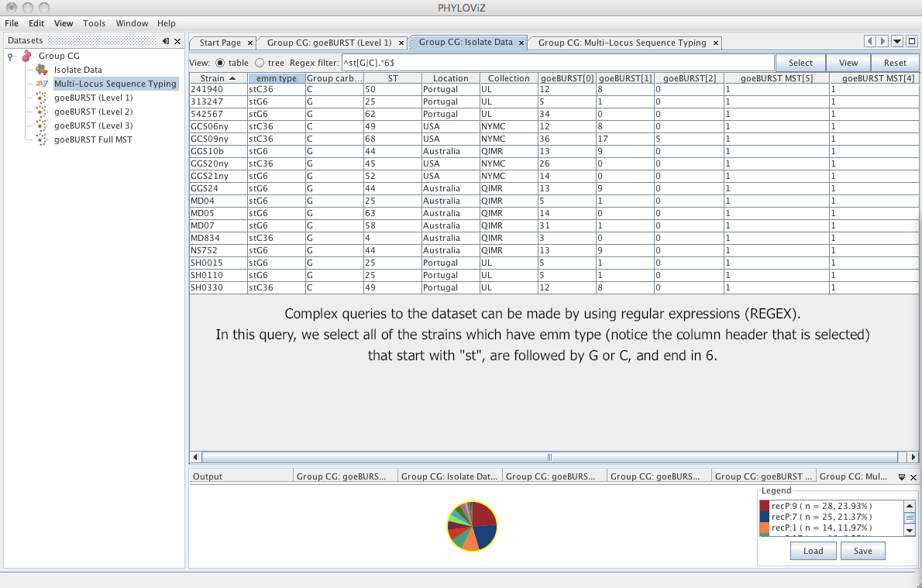922x588 pixels.
Task: Open the Edit menu
Action: (x=36, y=23)
